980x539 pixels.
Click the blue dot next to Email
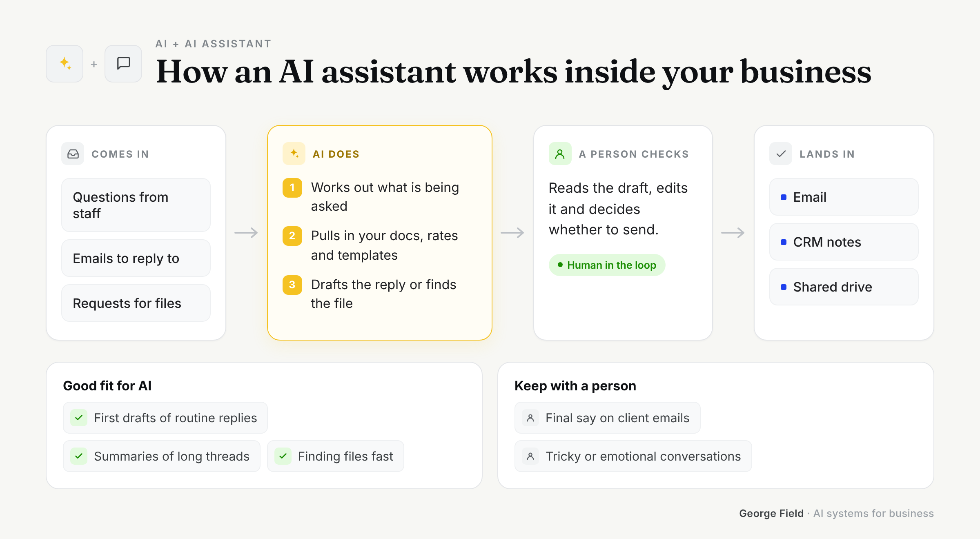784,197
